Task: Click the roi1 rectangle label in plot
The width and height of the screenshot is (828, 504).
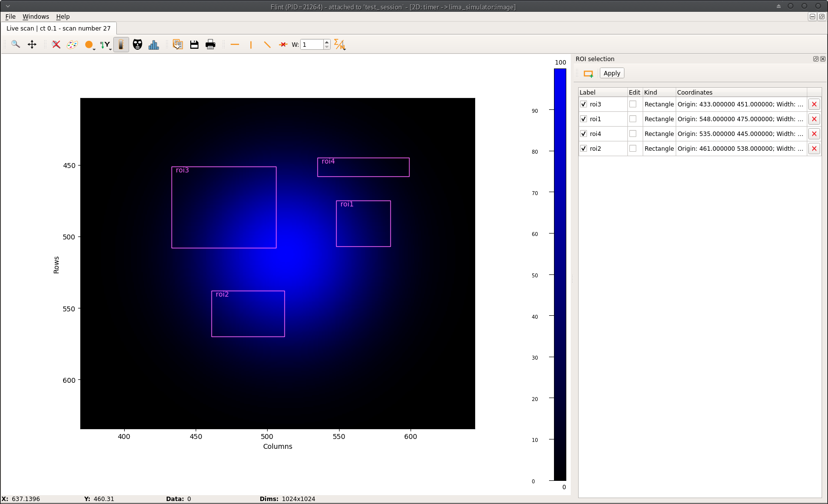Action: [x=347, y=204]
